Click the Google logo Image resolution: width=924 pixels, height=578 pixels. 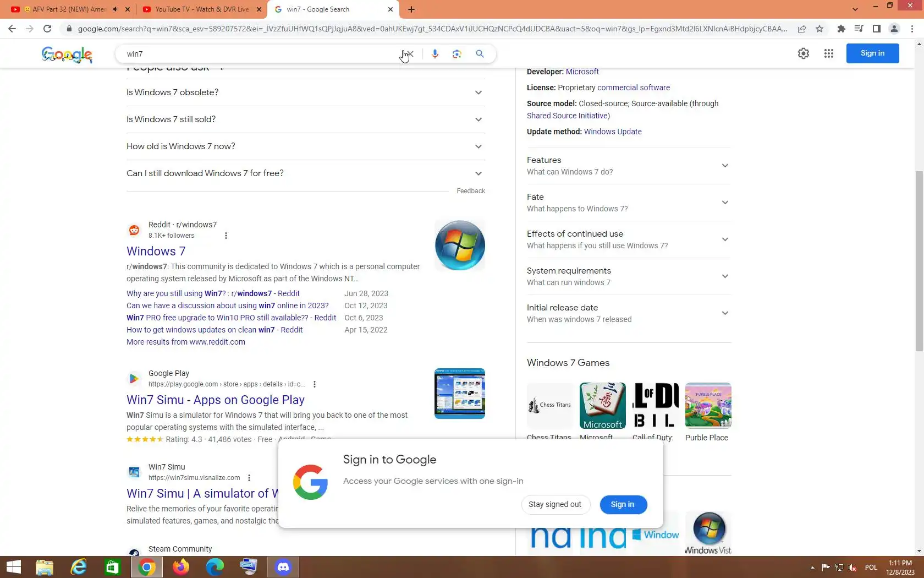click(x=67, y=54)
